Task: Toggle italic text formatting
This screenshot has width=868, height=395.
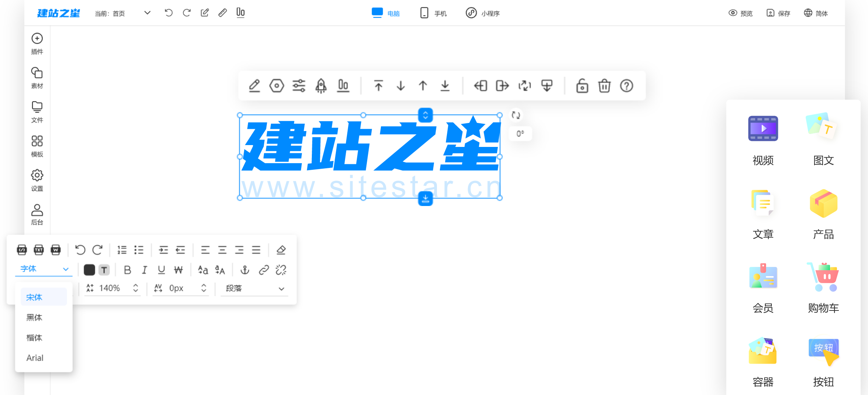Action: point(144,270)
